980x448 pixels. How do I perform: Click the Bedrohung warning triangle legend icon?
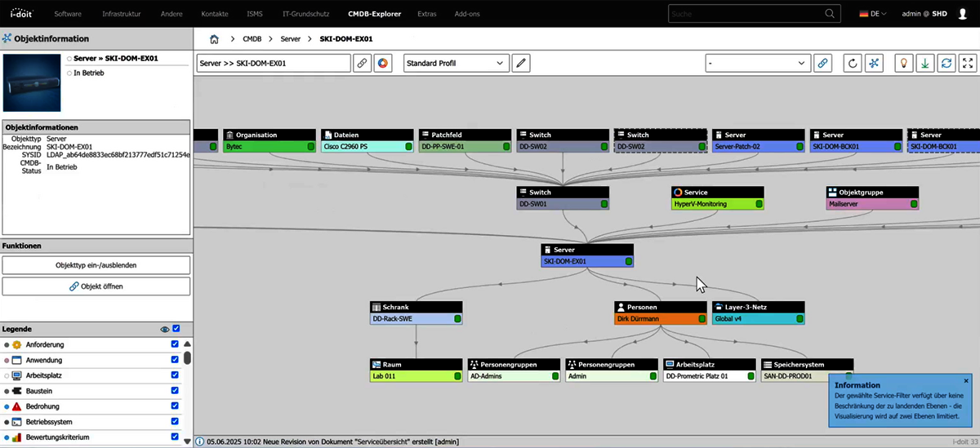coord(16,406)
